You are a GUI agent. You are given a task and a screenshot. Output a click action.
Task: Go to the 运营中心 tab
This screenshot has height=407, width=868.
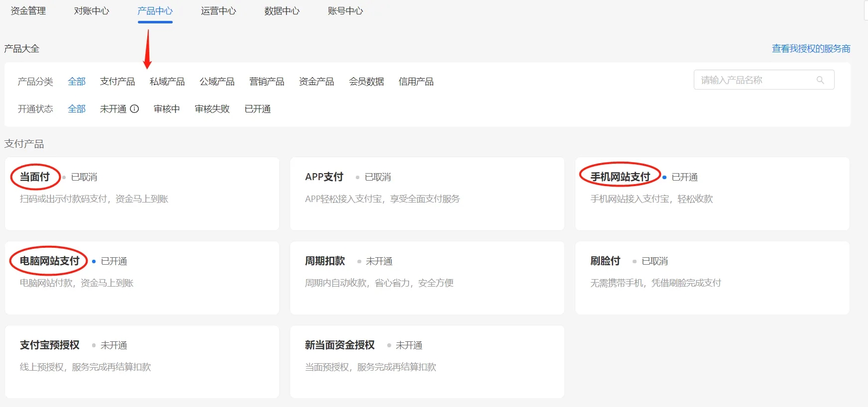[218, 10]
